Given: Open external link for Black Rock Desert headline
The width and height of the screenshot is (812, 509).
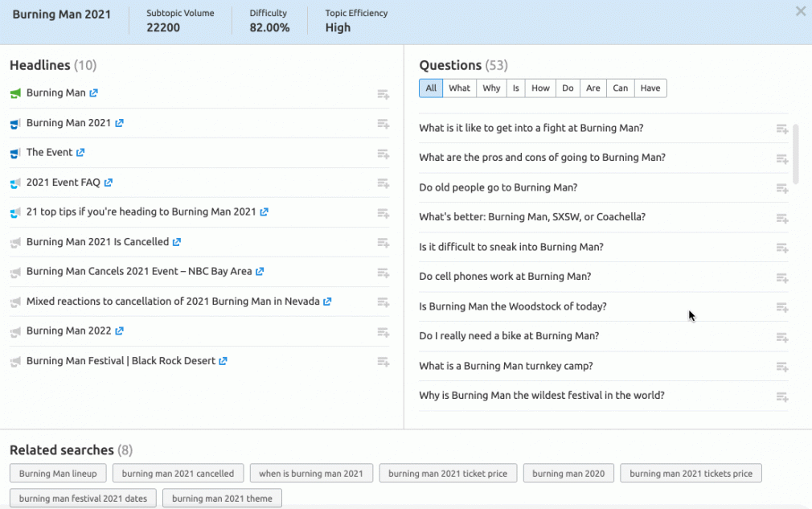Looking at the screenshot, I should pos(223,361).
